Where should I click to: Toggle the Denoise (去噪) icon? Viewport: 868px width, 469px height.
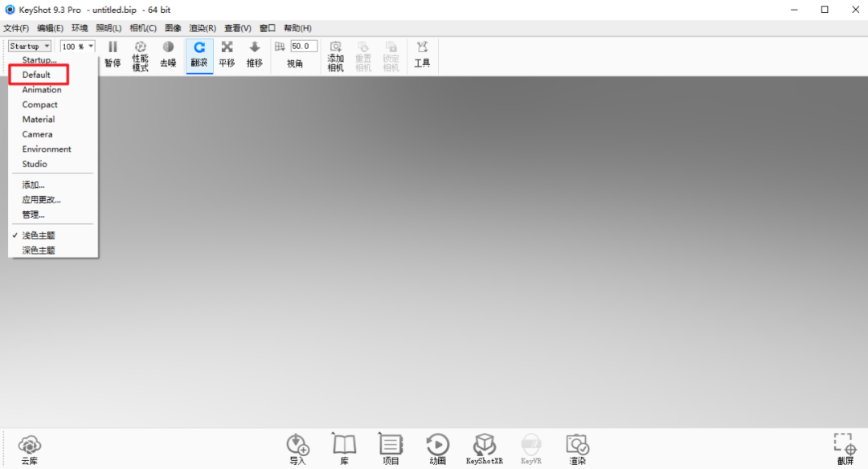pyautogui.click(x=168, y=54)
